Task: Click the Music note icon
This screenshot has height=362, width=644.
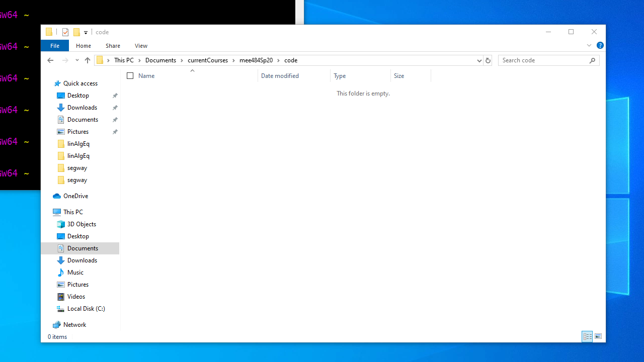Action: tap(61, 273)
